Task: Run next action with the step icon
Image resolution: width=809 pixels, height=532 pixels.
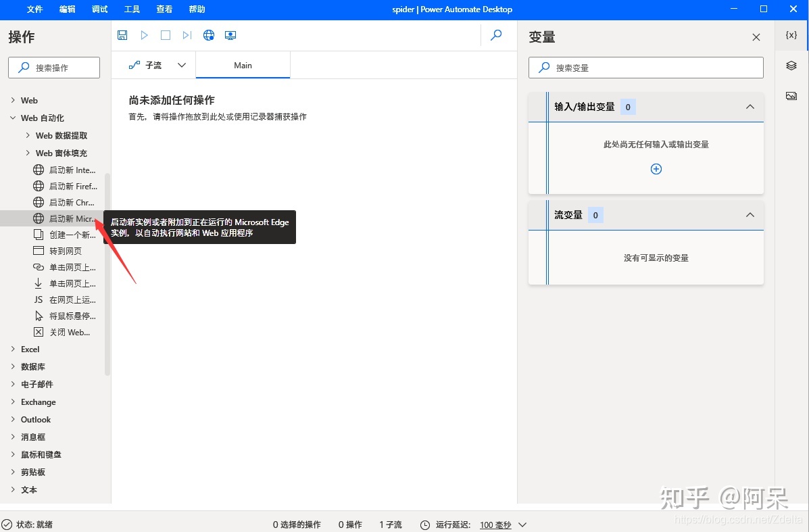Action: click(x=187, y=35)
